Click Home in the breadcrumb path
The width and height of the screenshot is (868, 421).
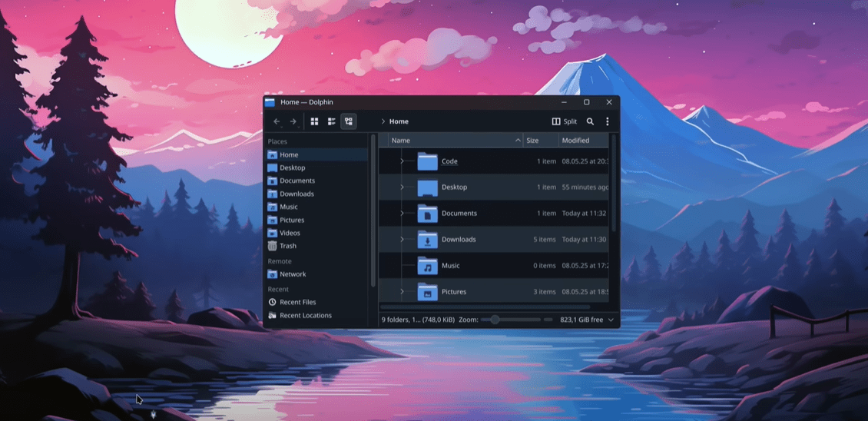click(x=399, y=121)
